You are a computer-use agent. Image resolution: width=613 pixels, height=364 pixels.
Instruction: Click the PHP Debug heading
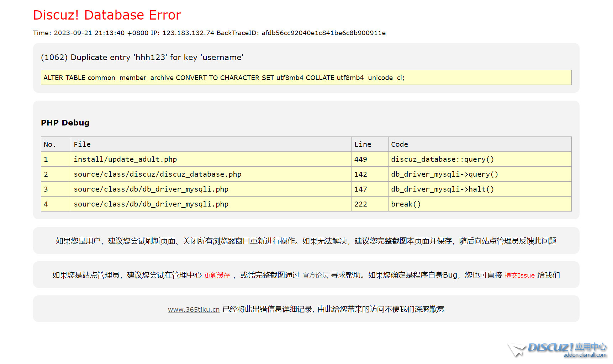click(x=65, y=123)
